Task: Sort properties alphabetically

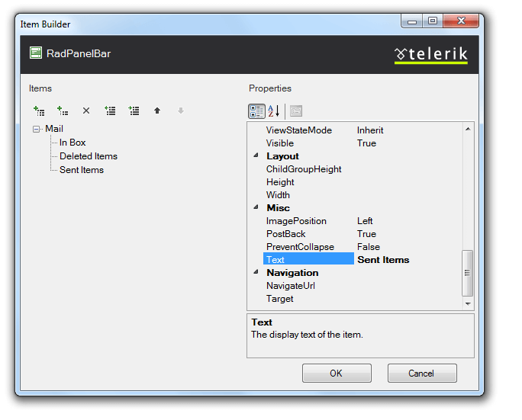Action: [274, 111]
